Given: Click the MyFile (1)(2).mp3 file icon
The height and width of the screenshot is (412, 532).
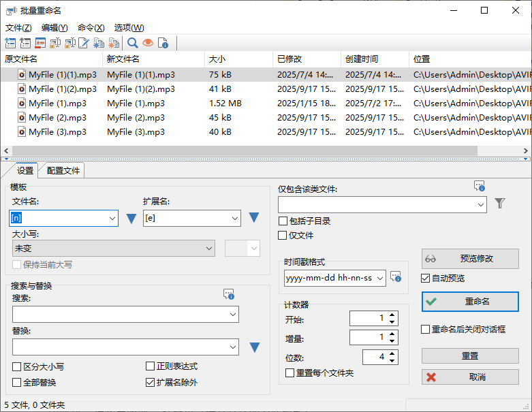Looking at the screenshot, I should tap(22, 89).
